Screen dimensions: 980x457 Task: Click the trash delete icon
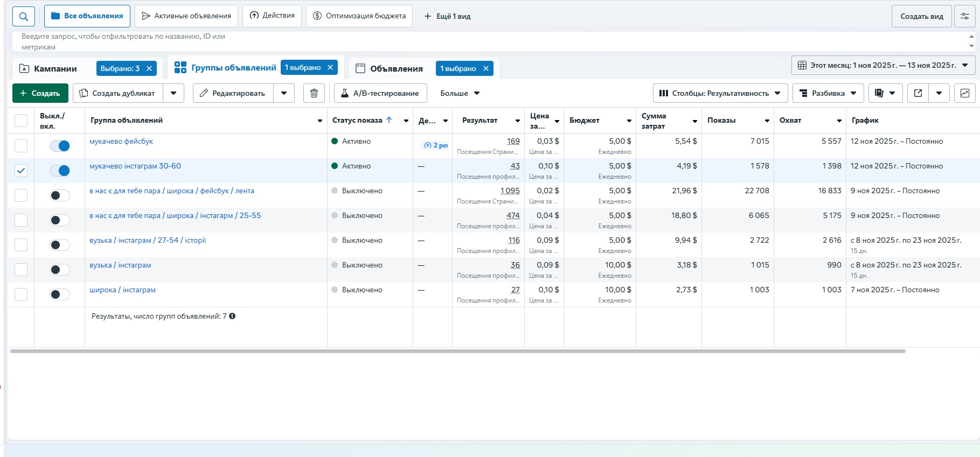click(314, 93)
